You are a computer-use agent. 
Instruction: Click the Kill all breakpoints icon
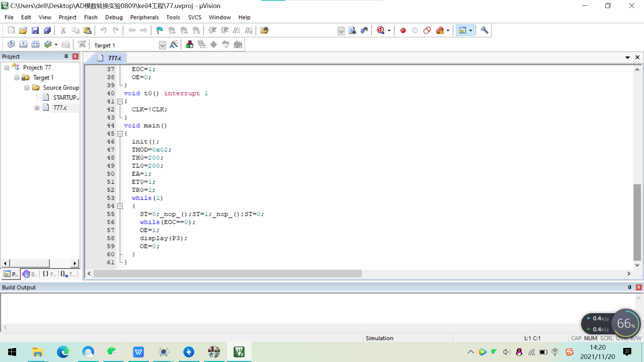pos(440,31)
